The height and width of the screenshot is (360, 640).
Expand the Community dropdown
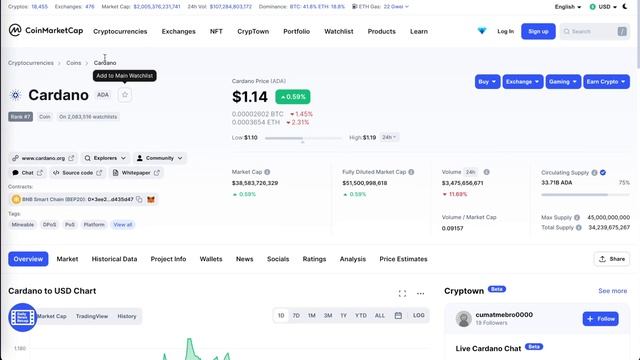point(160,158)
